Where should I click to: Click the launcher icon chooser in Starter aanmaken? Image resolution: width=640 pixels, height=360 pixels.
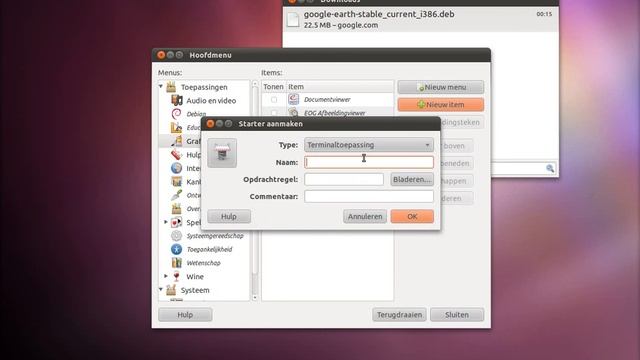tap(222, 153)
